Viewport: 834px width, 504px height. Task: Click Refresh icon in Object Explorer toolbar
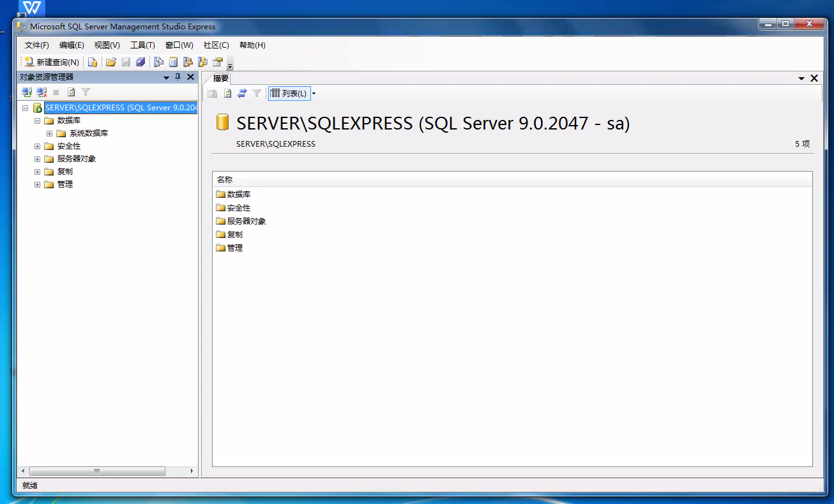point(71,93)
